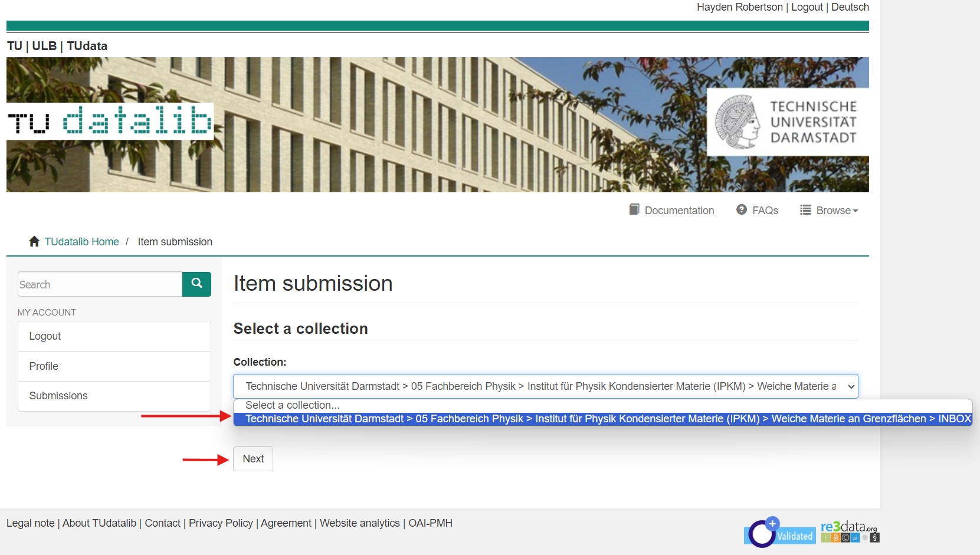Go to TUdatalib Home breadcrumb
The width and height of the screenshot is (980, 555).
82,242
